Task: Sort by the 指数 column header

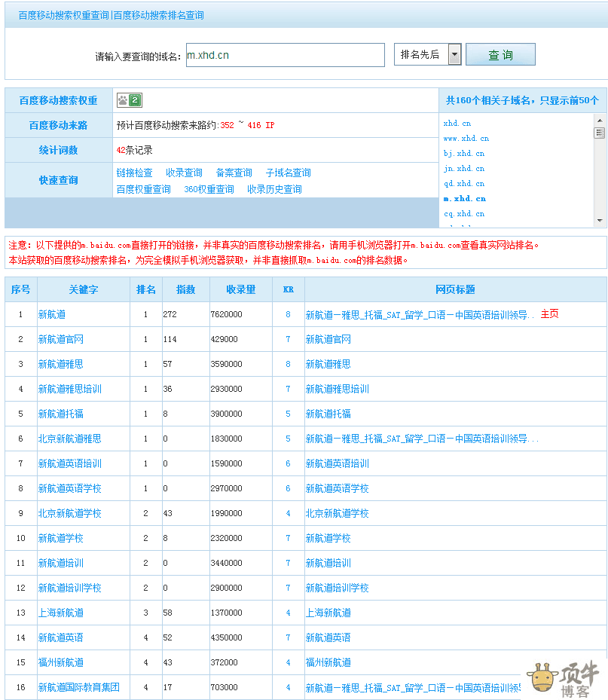Action: click(185, 290)
